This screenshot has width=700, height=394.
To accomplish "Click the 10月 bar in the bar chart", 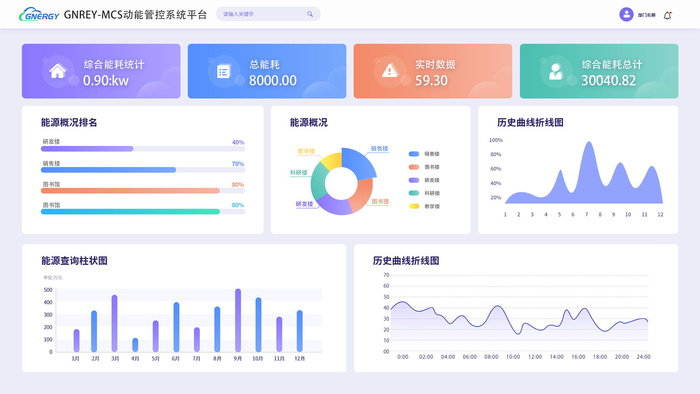I will click(258, 325).
